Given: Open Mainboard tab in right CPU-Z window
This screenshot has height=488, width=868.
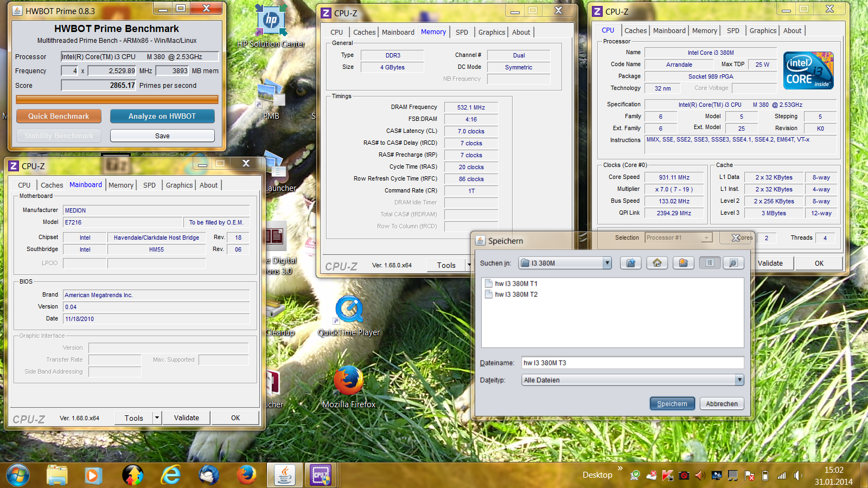Looking at the screenshot, I should click(x=669, y=30).
